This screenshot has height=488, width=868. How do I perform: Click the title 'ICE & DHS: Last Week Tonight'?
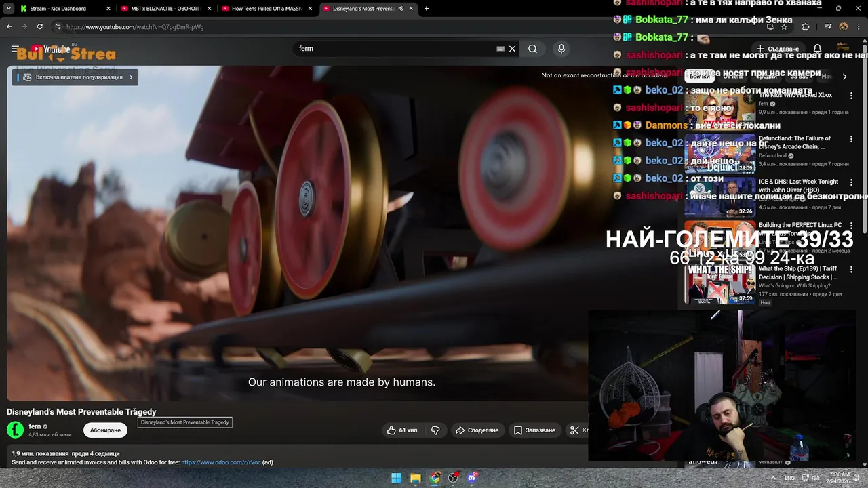(x=798, y=186)
